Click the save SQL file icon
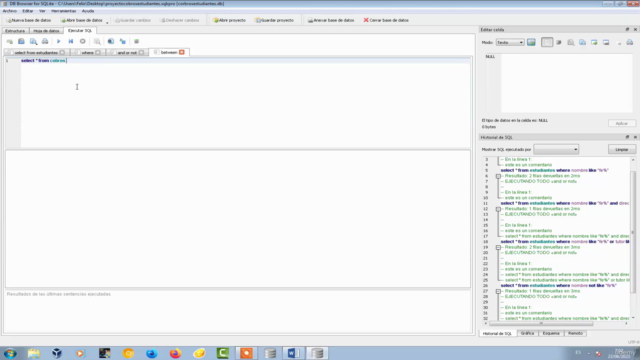 click(33, 41)
